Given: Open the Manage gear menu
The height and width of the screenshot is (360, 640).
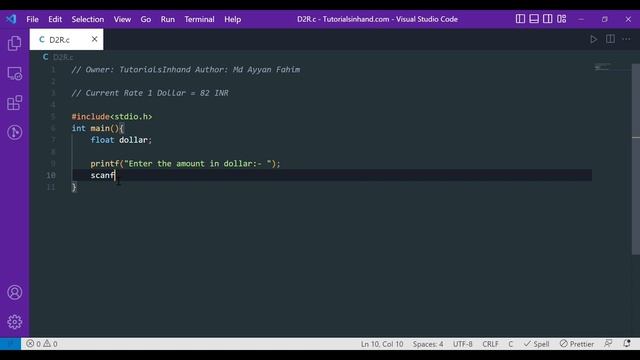Looking at the screenshot, I should point(14,322).
